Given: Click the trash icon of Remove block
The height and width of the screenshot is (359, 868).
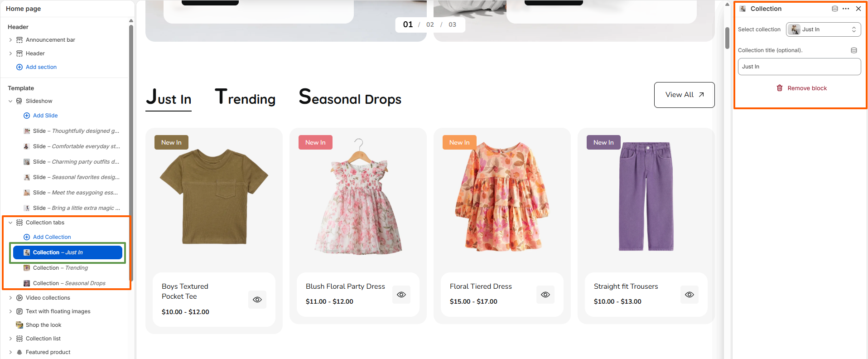Looking at the screenshot, I should click(x=780, y=88).
